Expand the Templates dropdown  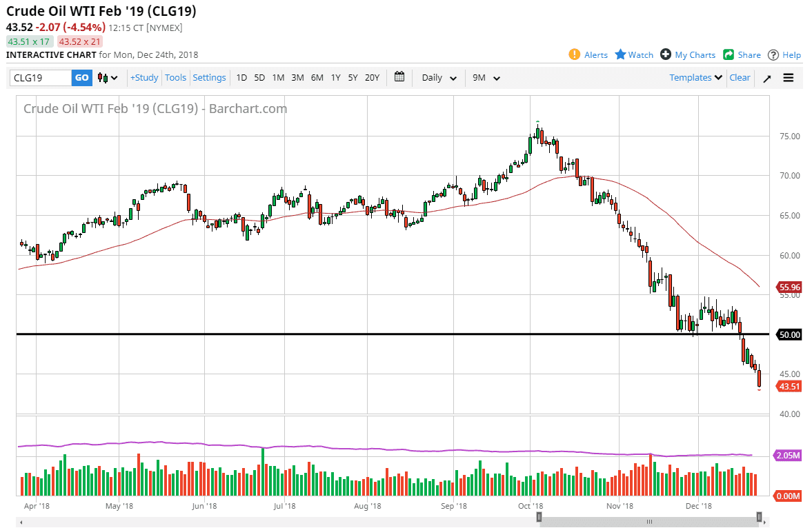[x=695, y=77]
